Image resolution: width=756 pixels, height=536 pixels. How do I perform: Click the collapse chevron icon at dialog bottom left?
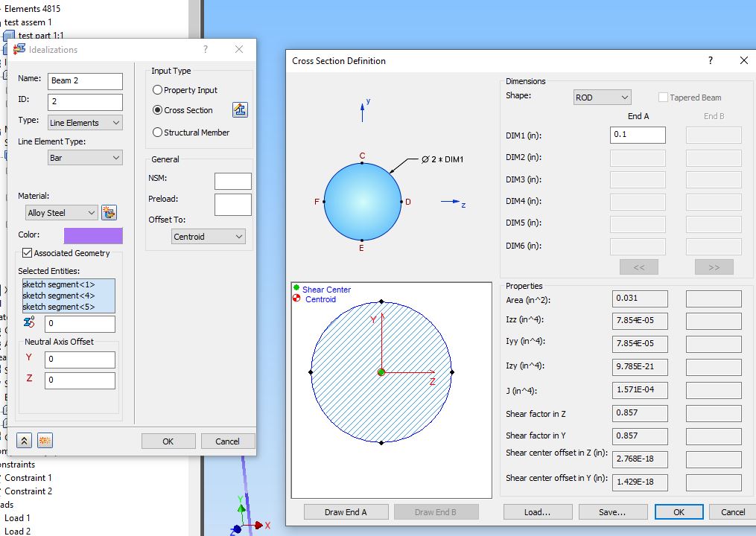click(x=23, y=440)
